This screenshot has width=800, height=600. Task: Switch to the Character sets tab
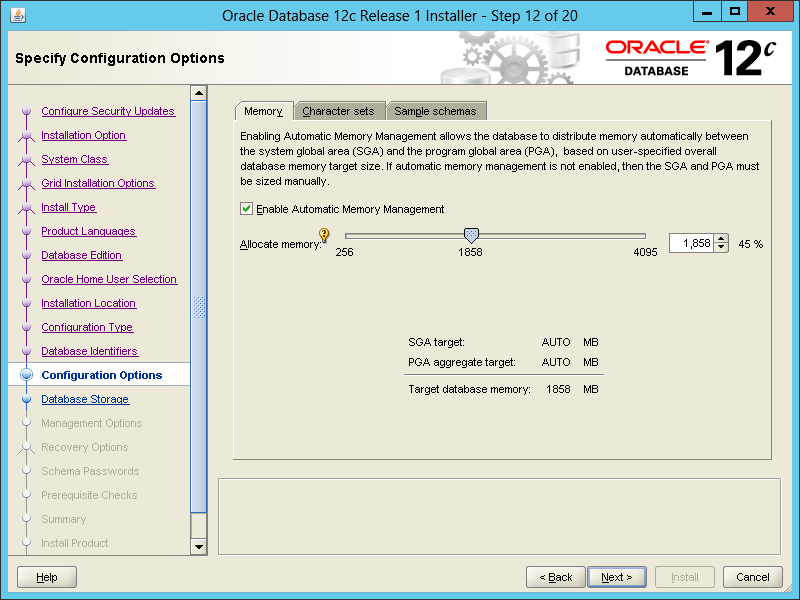[x=338, y=111]
